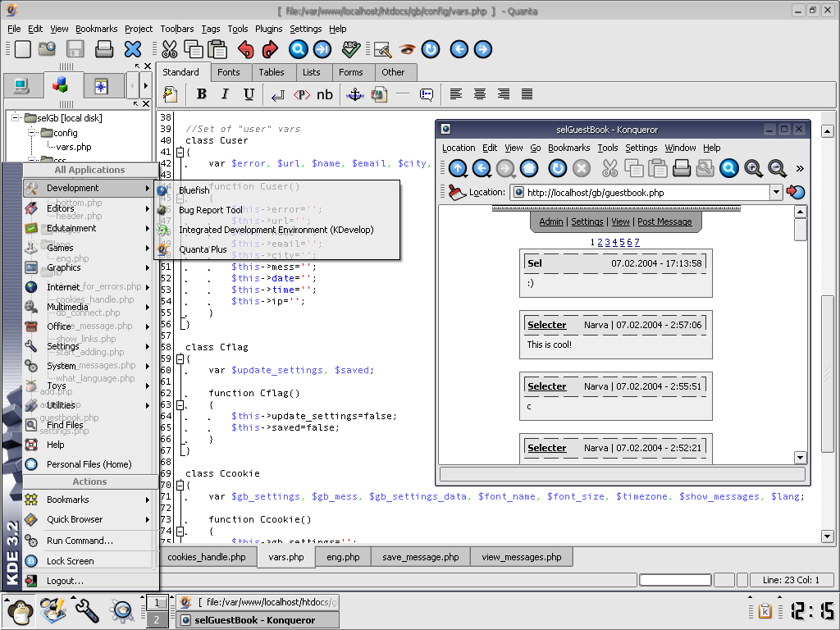Apply Italic tag from Standard toolbar
Viewport: 840px width, 630px height.
point(225,94)
